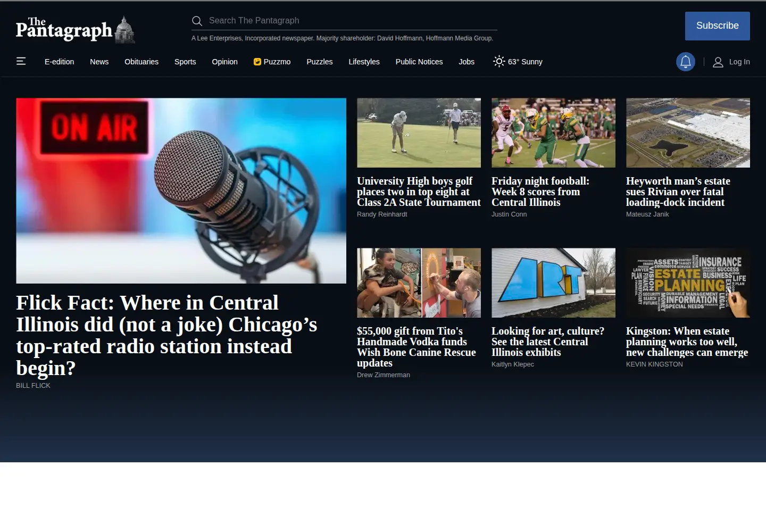The image size is (766, 532).
Task: Open the Wish Bone Canine Rescue photo
Action: coord(419,282)
